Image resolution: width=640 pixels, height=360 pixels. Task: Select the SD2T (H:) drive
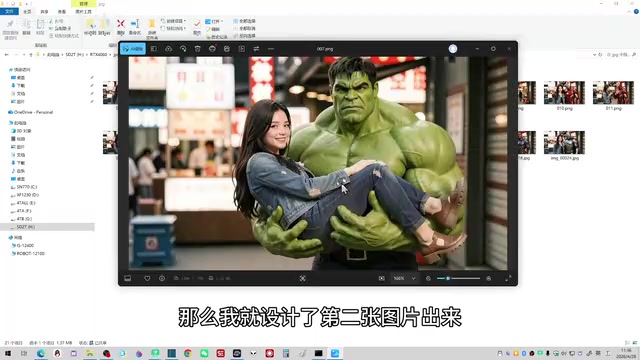click(x=23, y=227)
